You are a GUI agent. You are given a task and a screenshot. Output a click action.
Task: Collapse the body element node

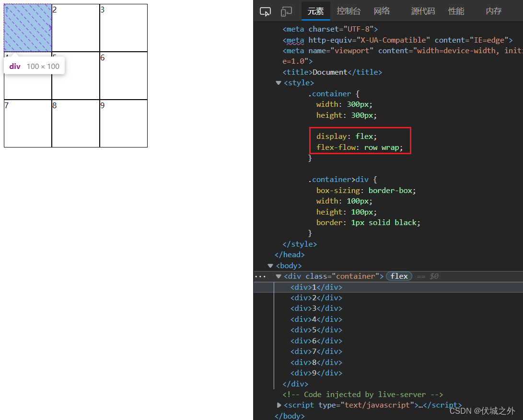270,266
